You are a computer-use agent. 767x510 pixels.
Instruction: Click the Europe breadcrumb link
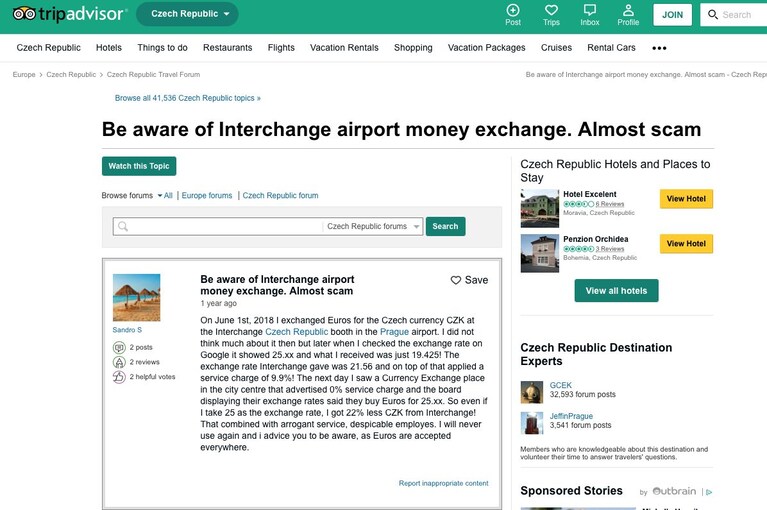pyautogui.click(x=24, y=75)
